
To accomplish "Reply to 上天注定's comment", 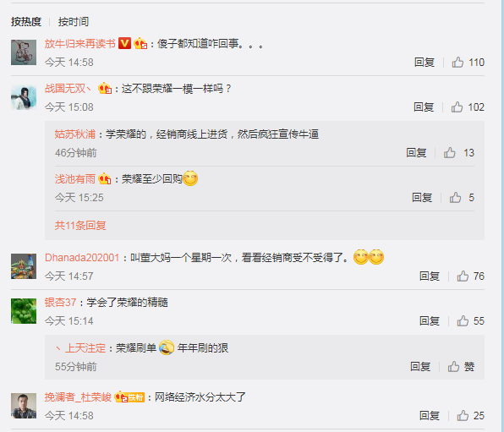I will pos(420,366).
